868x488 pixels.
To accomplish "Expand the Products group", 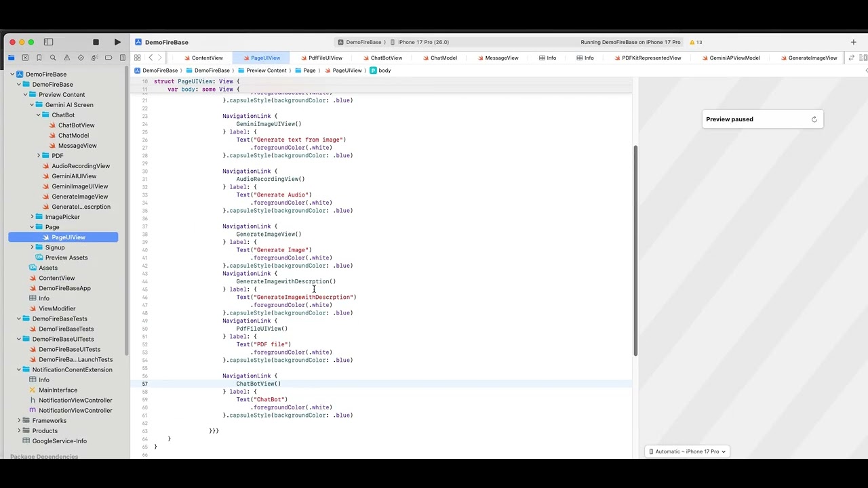I will point(19,430).
